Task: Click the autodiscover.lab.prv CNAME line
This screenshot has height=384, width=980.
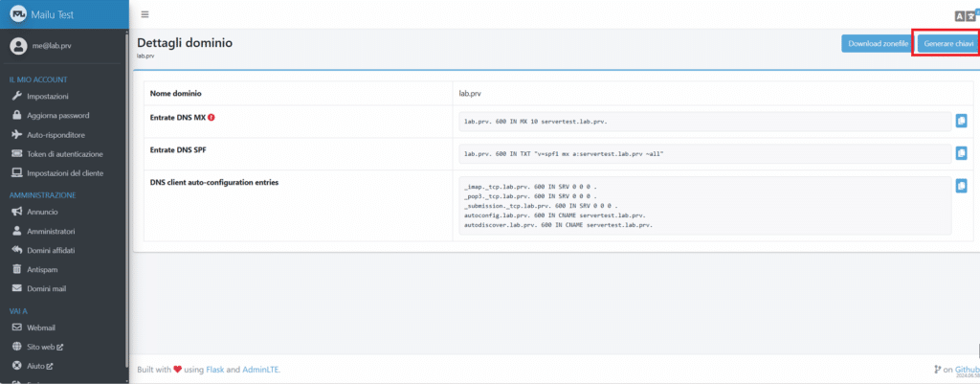Action: 558,224
